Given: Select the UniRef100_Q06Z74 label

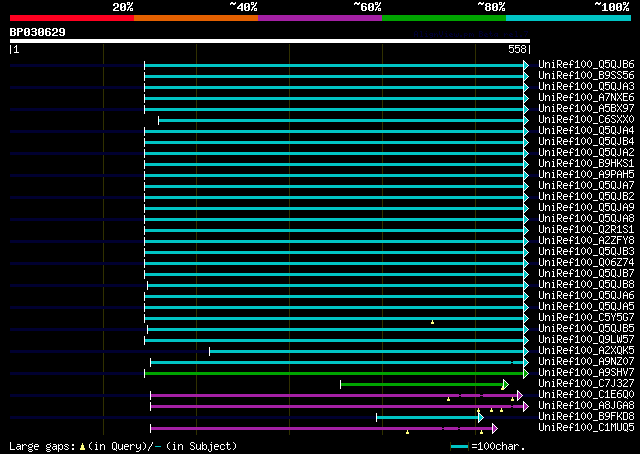Looking at the screenshot, I should (x=586, y=263).
